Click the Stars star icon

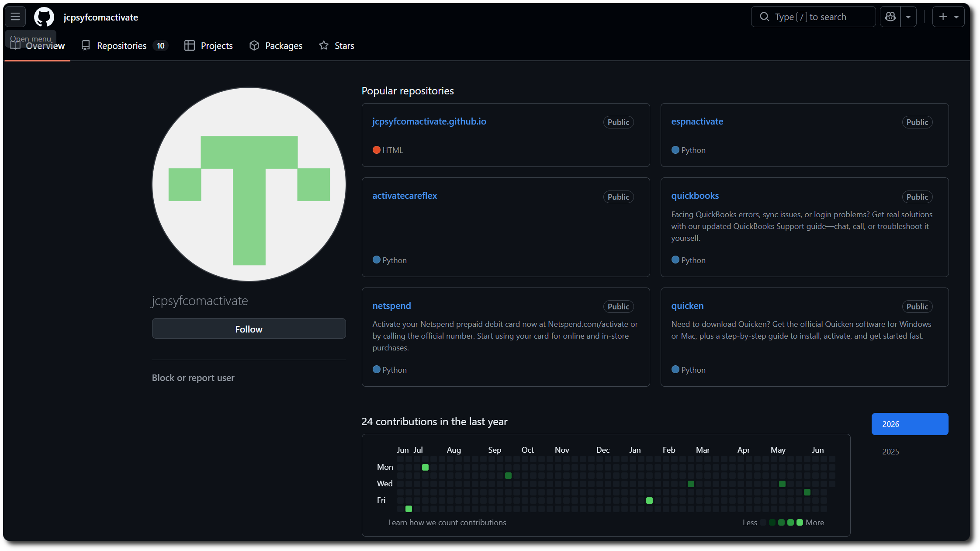coord(323,45)
